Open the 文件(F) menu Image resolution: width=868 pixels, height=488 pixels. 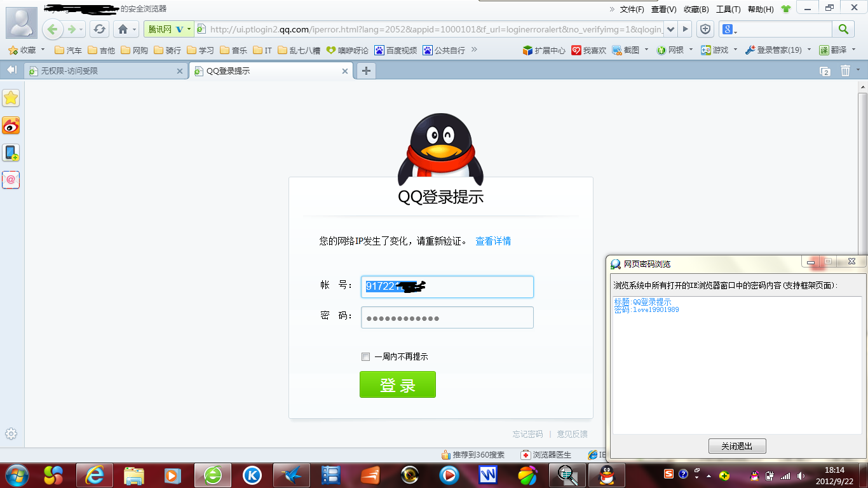pos(632,10)
